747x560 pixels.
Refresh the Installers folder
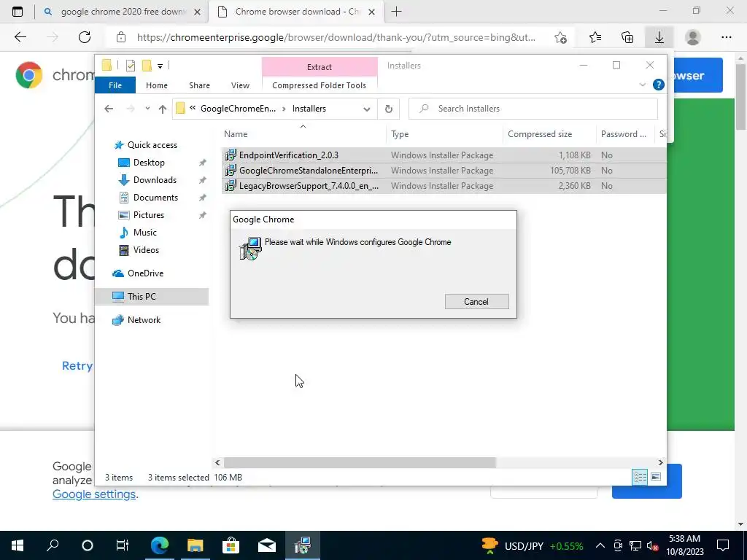(x=388, y=109)
